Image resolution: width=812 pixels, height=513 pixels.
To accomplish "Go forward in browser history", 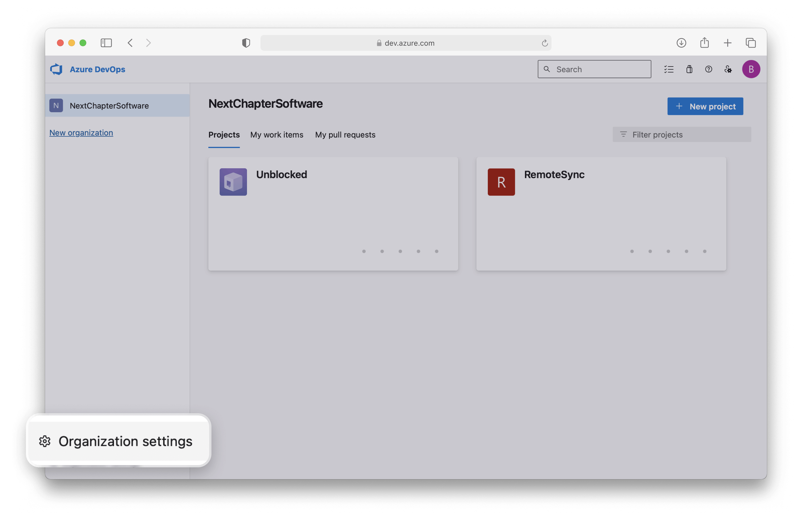I will coord(148,43).
